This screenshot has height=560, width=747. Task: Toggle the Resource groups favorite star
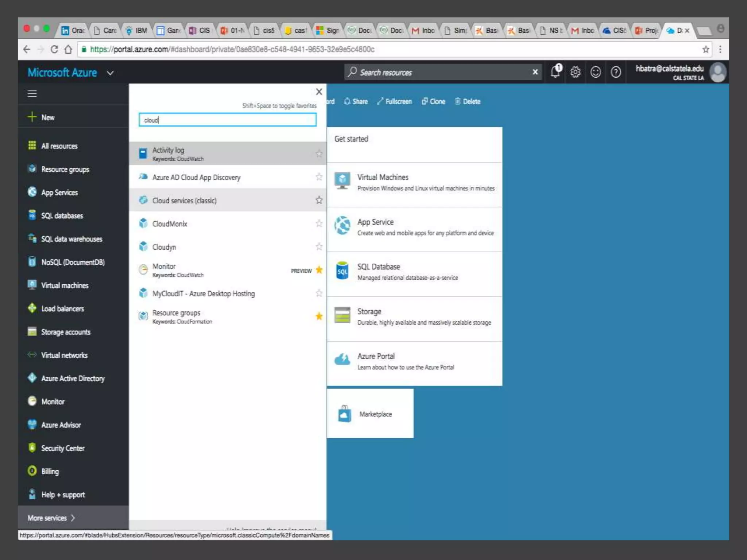[319, 316]
